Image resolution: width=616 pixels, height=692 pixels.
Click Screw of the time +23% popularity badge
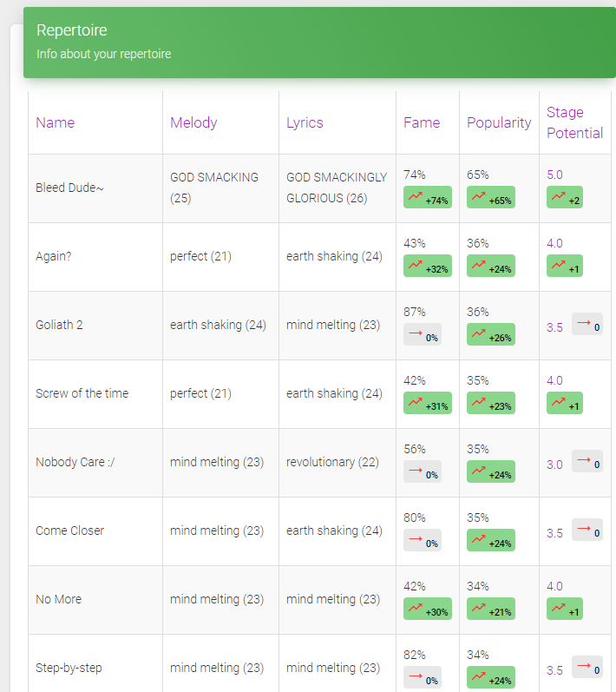tap(491, 404)
